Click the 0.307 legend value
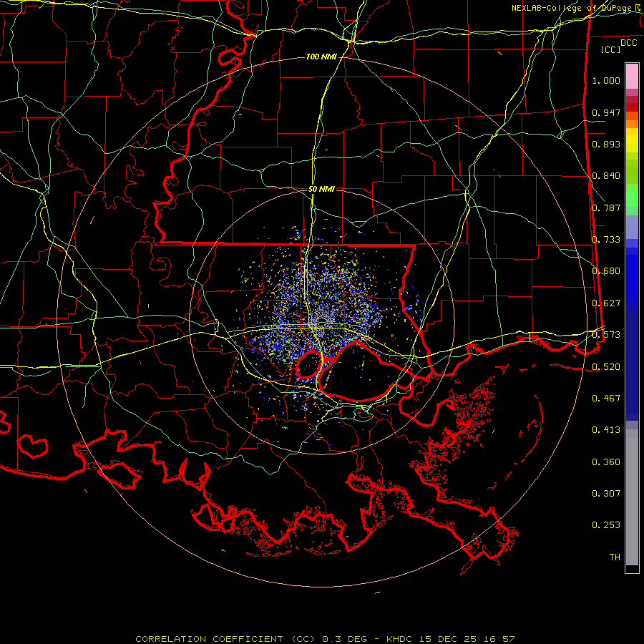 [x=606, y=494]
